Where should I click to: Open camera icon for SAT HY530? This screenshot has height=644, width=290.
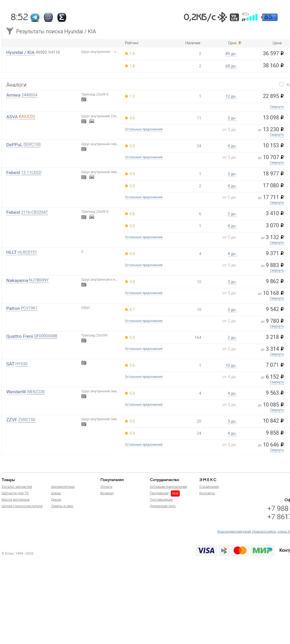pyautogui.click(x=84, y=363)
